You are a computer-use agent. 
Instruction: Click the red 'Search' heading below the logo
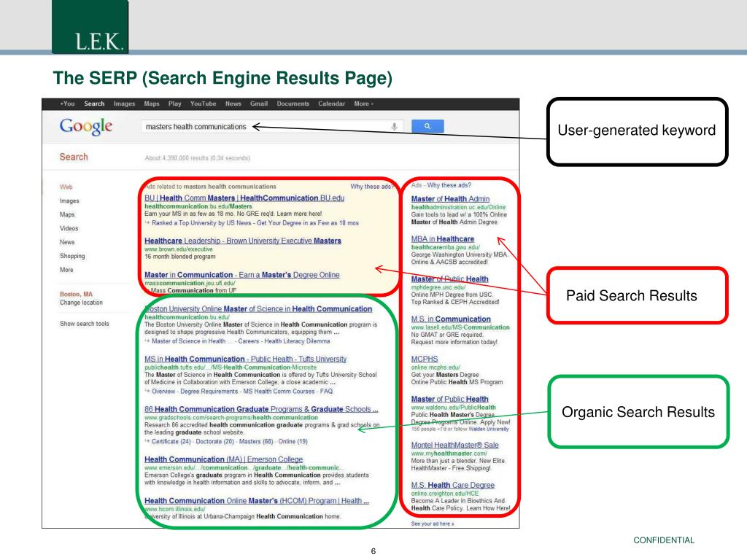(74, 157)
